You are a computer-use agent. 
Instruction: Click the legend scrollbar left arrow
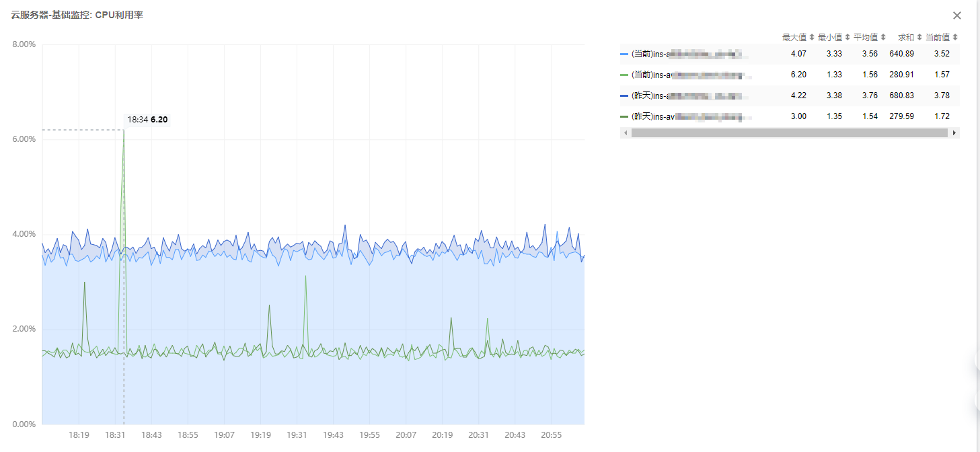pyautogui.click(x=626, y=133)
